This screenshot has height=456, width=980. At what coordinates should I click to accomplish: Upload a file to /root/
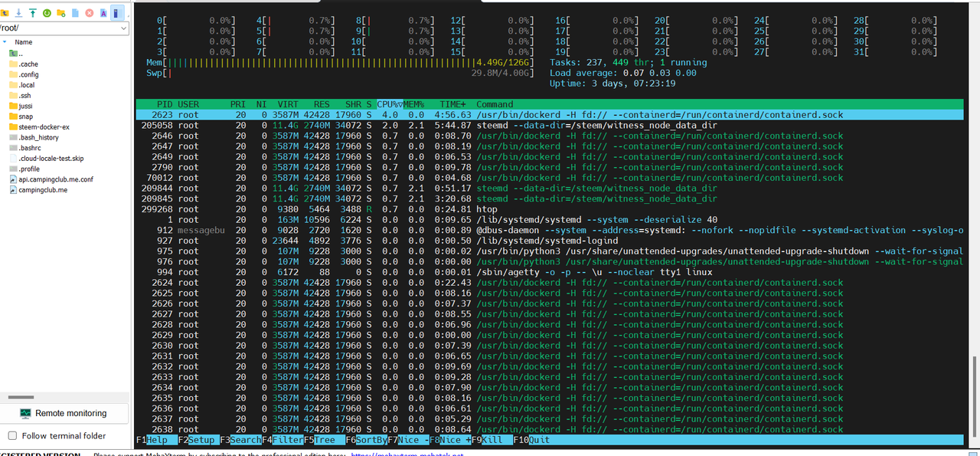(x=32, y=13)
